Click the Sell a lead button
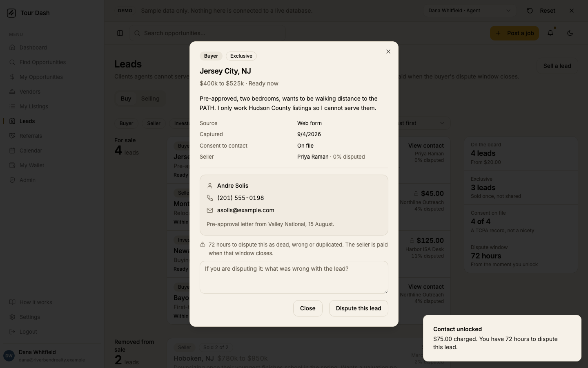This screenshot has width=588, height=368. [557, 66]
